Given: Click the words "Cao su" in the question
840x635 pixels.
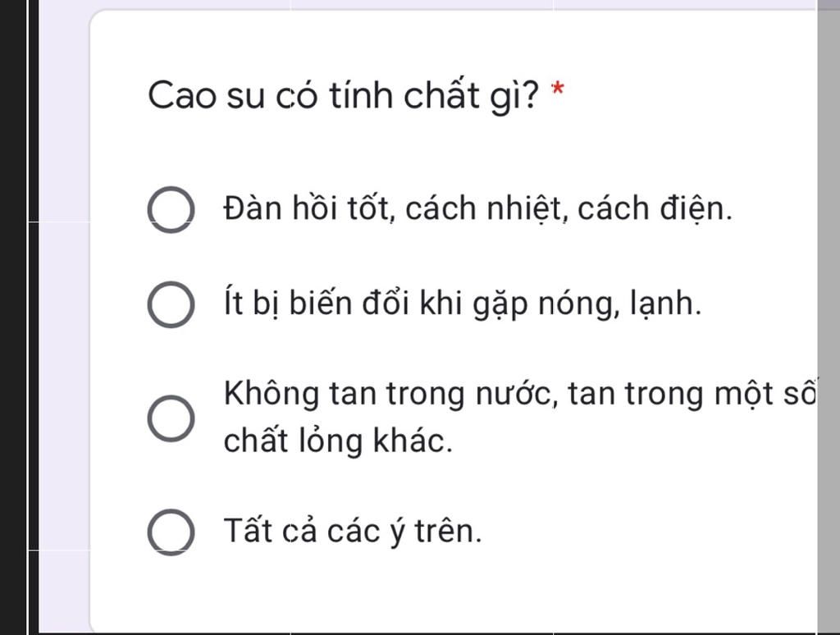Looking at the screenshot, I should 206,97.
